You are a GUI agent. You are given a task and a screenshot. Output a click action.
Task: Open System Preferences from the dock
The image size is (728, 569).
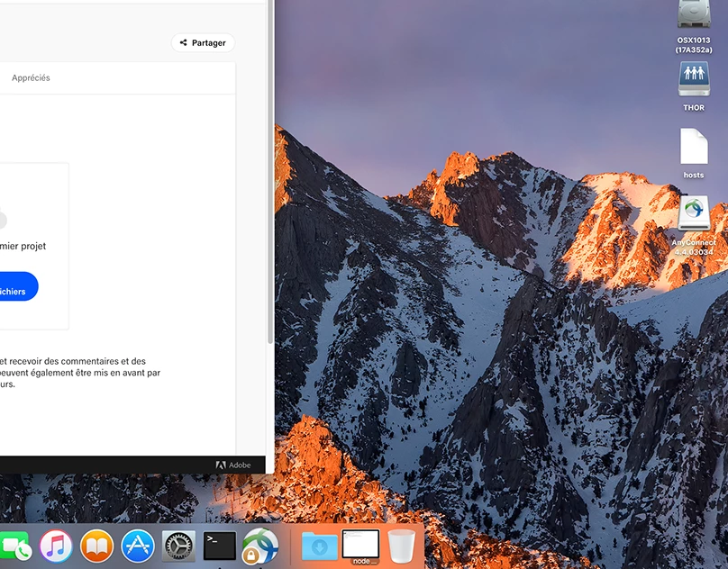[178, 546]
